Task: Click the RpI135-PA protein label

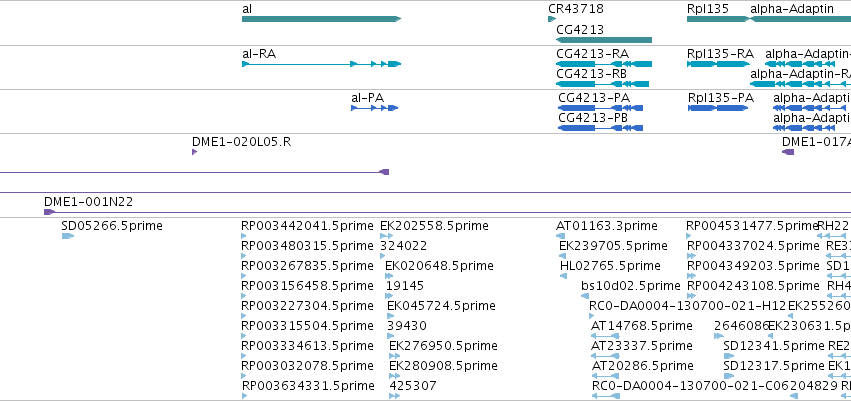Action: point(721,98)
